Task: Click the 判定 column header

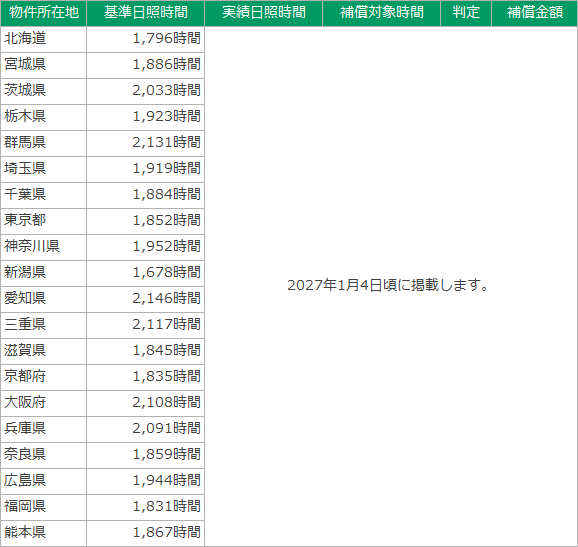Action: 466,13
